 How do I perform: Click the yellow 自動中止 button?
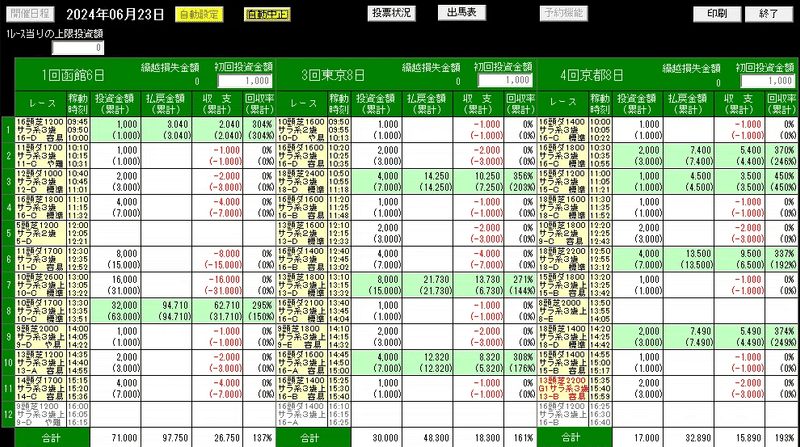(267, 14)
